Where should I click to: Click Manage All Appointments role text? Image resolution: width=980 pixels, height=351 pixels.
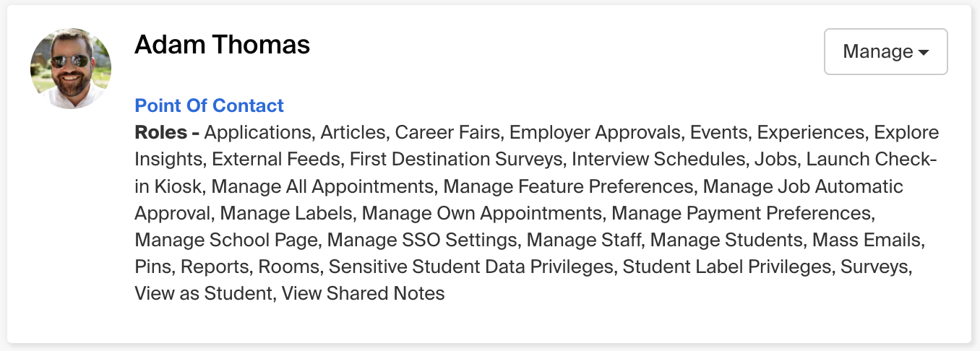click(323, 186)
